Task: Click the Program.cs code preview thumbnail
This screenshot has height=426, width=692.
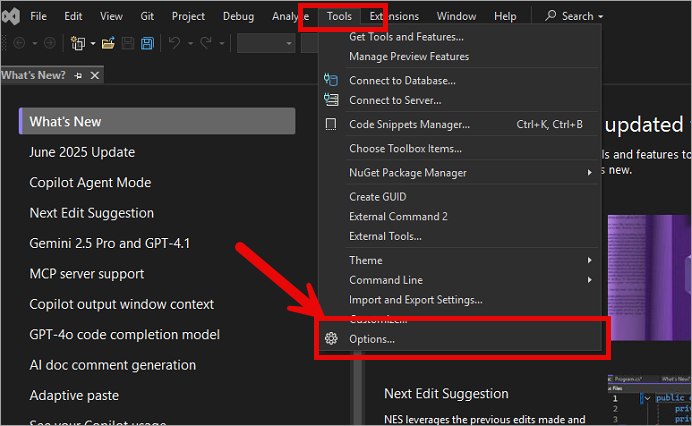Action: pos(650,400)
